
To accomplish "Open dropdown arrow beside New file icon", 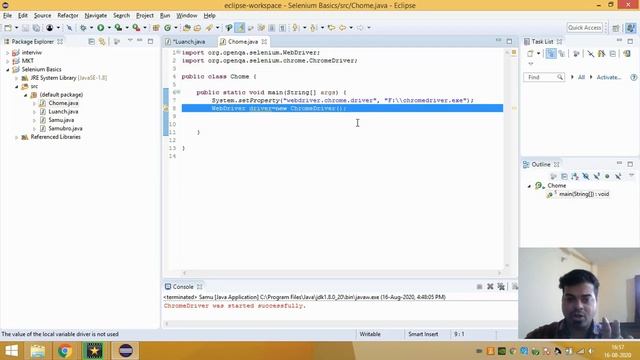I will point(16,28).
